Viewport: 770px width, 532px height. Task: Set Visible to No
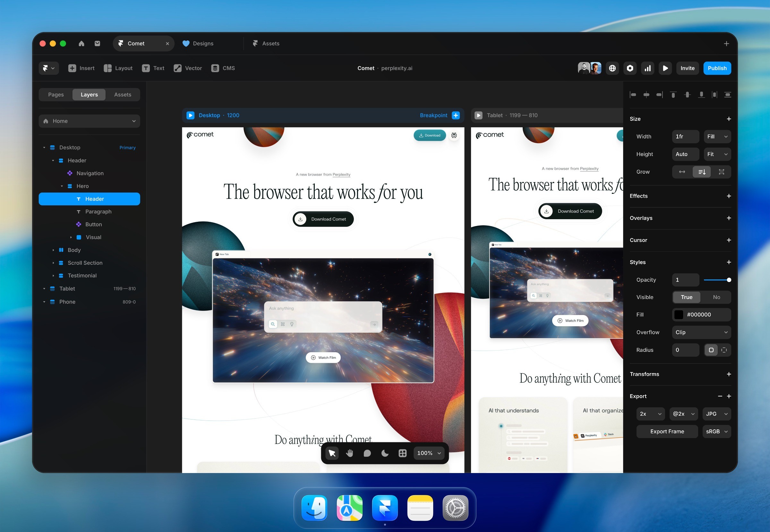coord(716,297)
